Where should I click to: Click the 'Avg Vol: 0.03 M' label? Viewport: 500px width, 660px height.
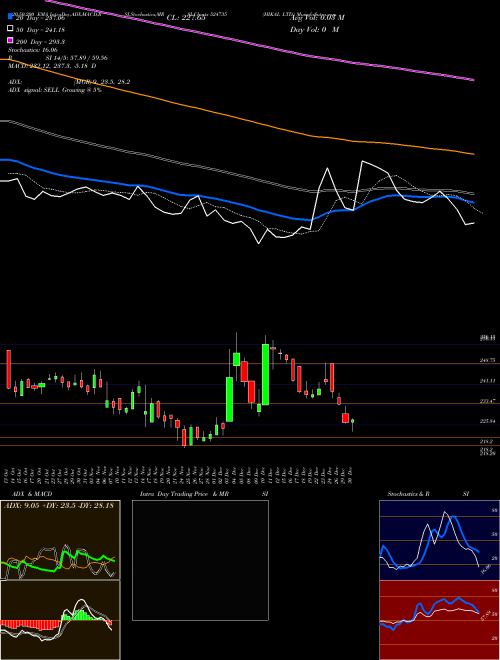click(317, 18)
